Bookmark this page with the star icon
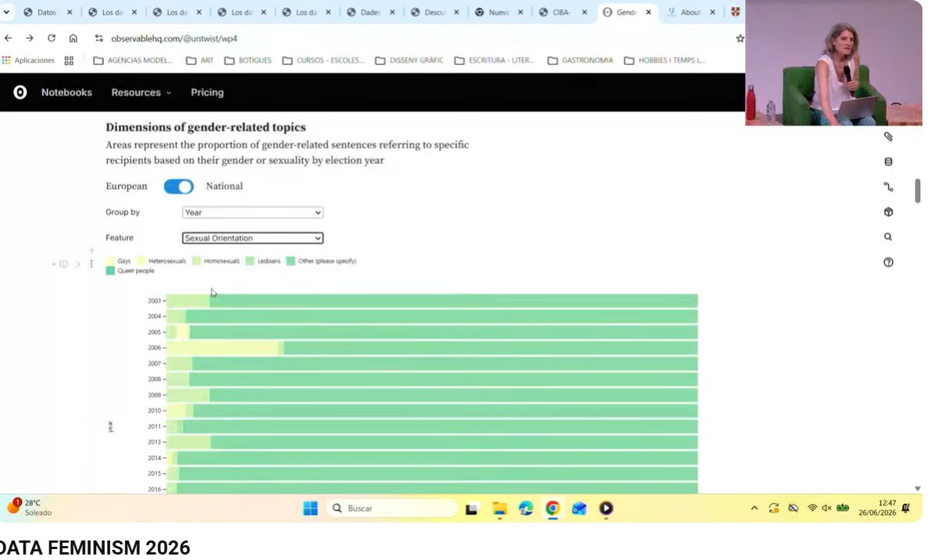Image resolution: width=931 pixels, height=560 pixels. [x=740, y=38]
